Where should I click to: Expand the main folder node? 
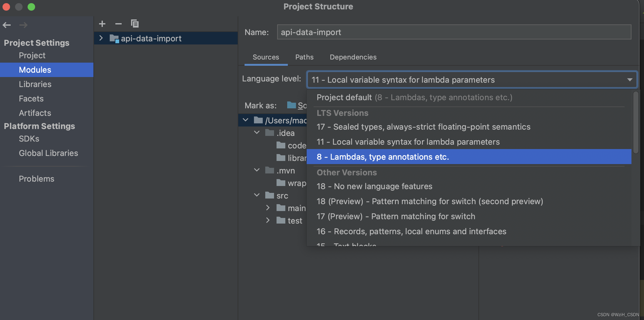tap(268, 208)
